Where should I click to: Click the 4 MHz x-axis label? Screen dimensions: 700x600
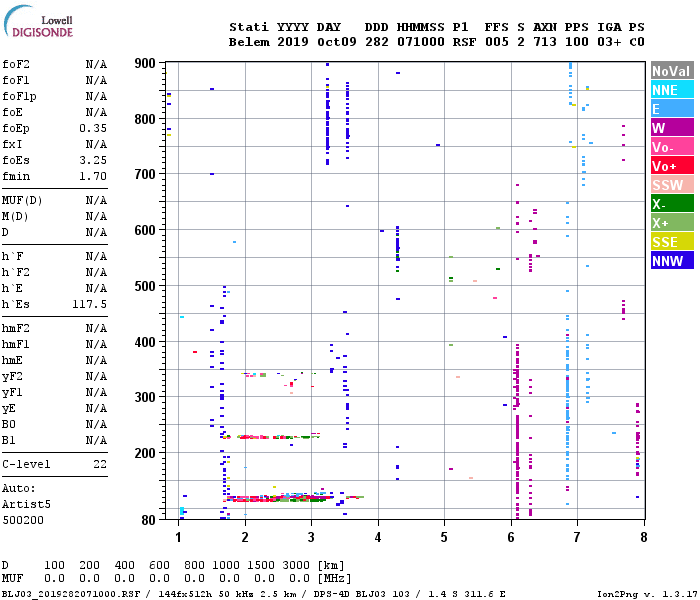[x=378, y=537]
